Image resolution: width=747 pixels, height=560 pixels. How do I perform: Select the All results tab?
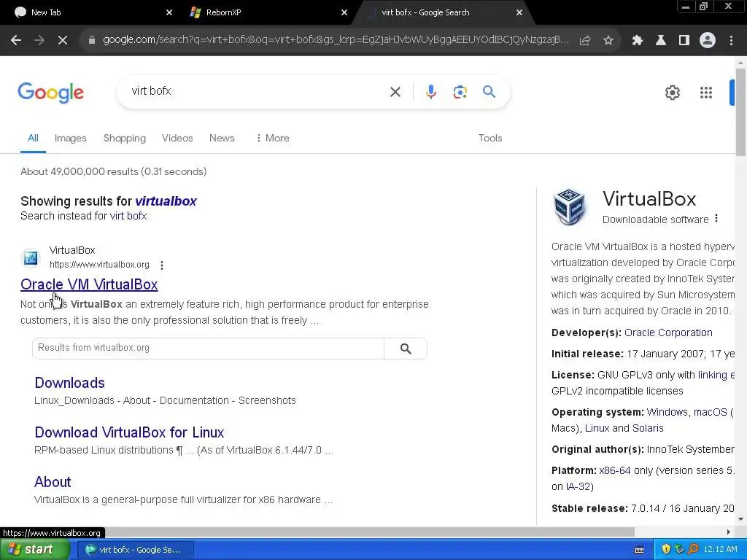[33, 138]
